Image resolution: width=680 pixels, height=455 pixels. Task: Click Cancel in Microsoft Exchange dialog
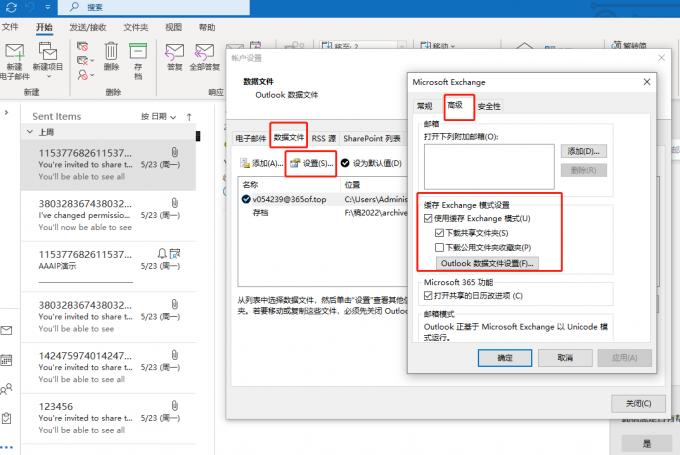point(565,358)
